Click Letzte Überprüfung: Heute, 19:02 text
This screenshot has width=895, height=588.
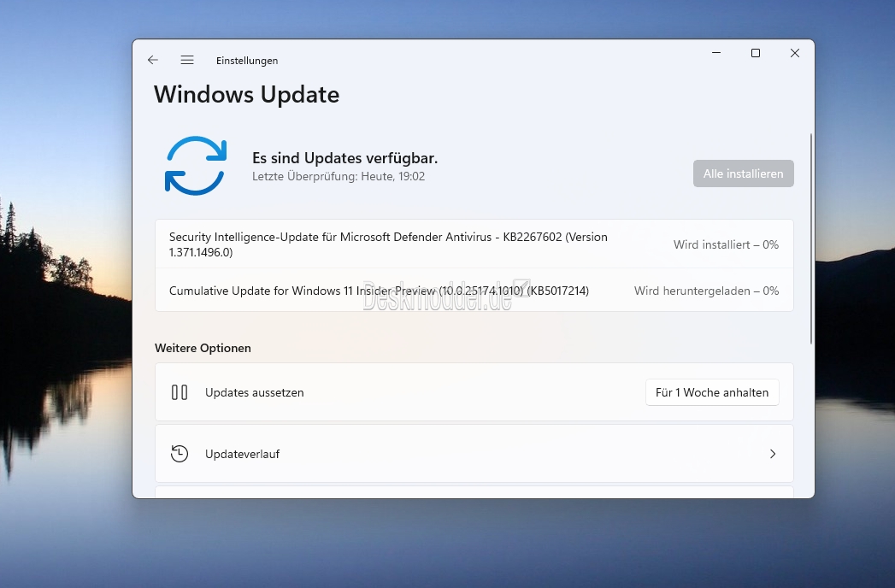tap(339, 176)
